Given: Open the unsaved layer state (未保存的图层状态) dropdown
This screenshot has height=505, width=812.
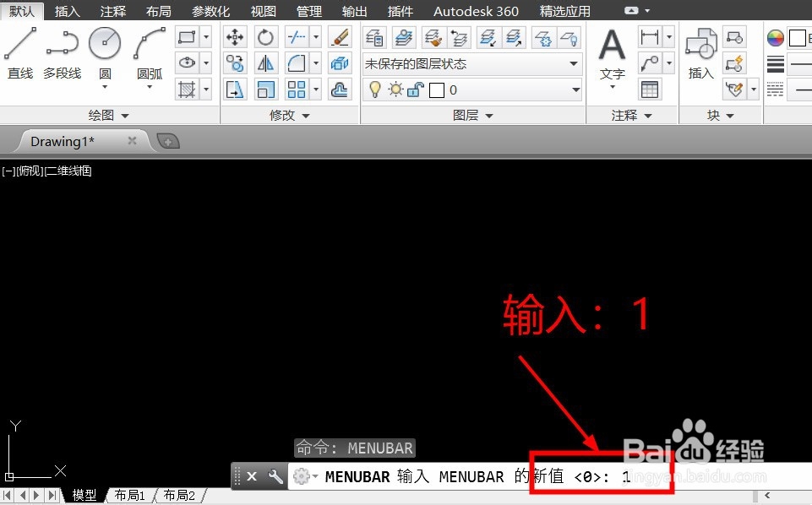Looking at the screenshot, I should tap(472, 63).
